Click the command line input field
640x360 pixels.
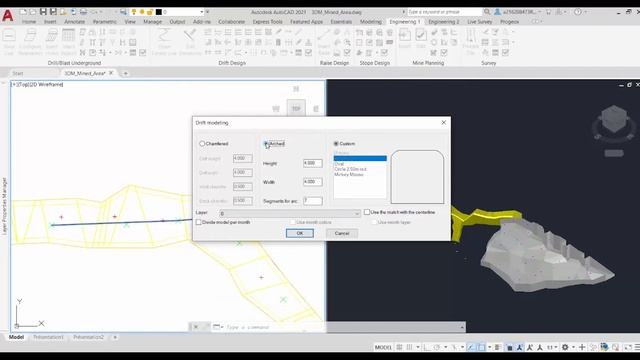tap(343, 327)
